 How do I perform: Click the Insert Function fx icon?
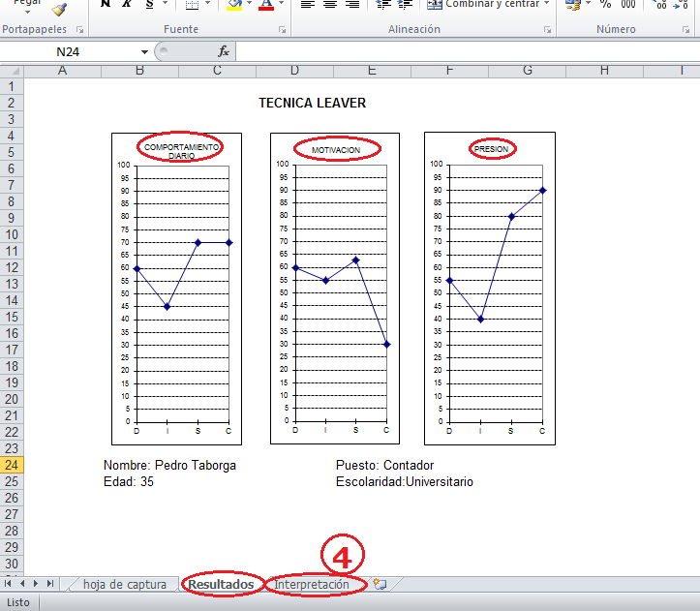[x=224, y=51]
